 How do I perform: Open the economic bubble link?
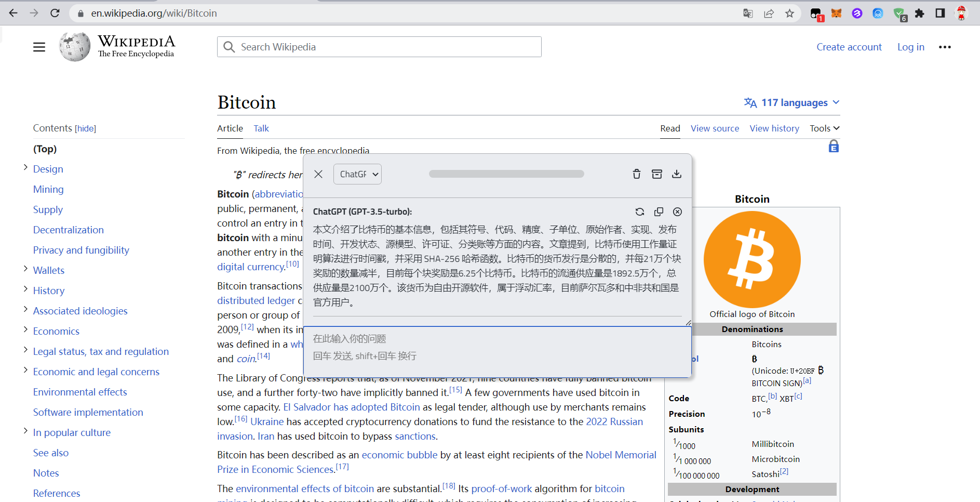(x=399, y=455)
